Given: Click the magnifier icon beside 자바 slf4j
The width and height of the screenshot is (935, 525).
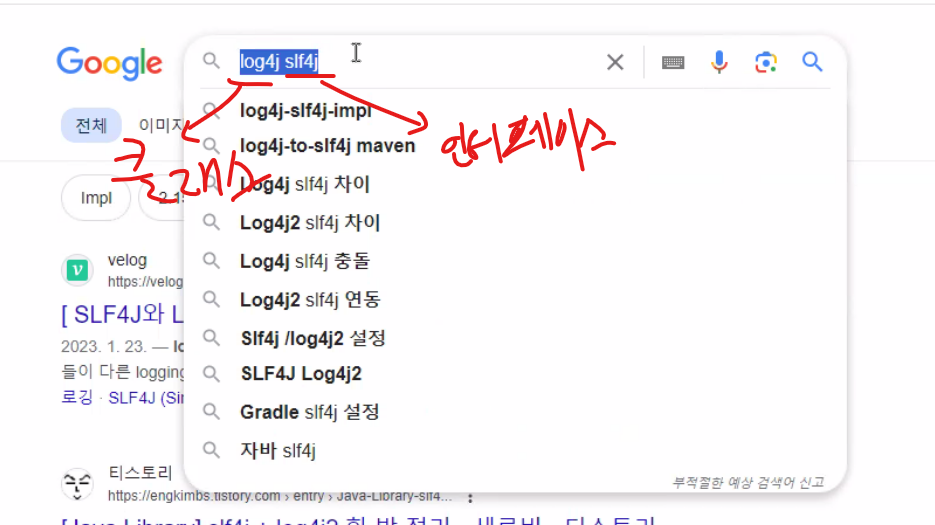Looking at the screenshot, I should click(211, 449).
